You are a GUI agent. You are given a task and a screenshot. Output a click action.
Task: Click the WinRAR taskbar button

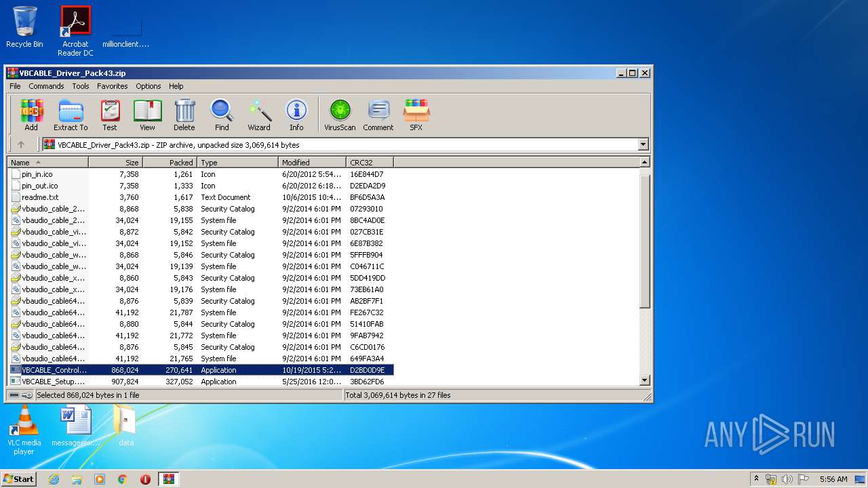168,479
